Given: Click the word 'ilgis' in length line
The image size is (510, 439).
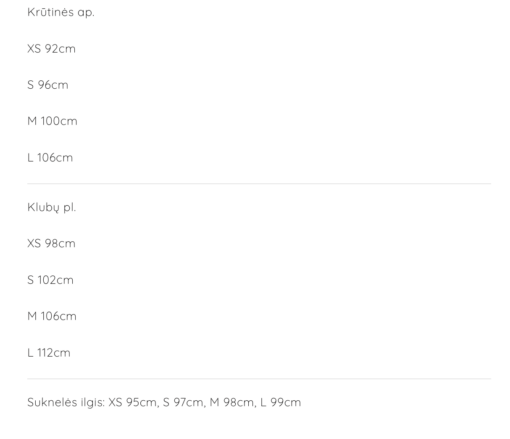Looking at the screenshot, I should tap(92, 402).
